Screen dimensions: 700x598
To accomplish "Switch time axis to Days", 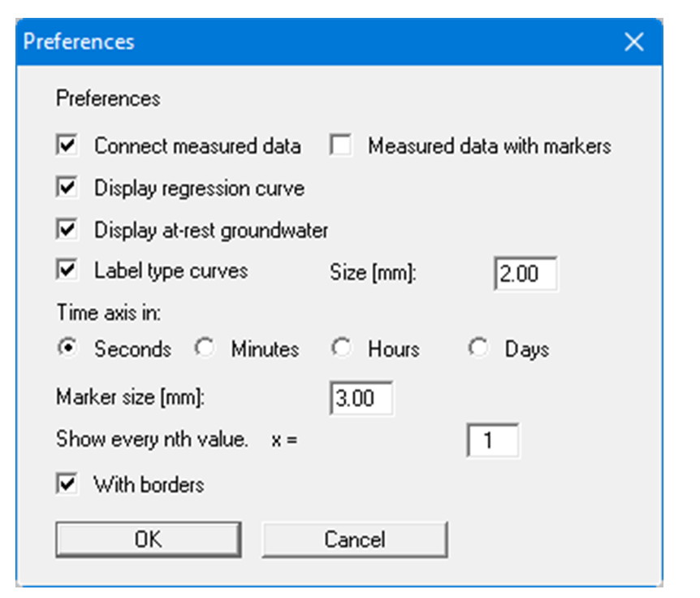I will click(x=478, y=349).
